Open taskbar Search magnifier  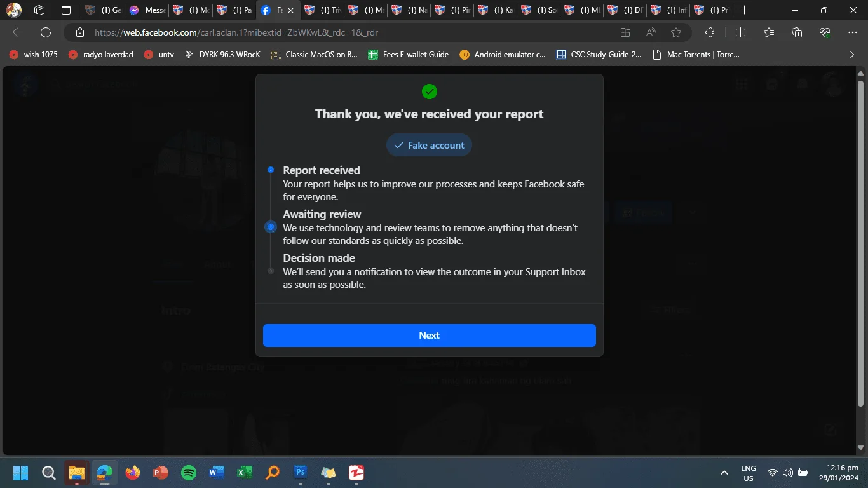coord(49,473)
